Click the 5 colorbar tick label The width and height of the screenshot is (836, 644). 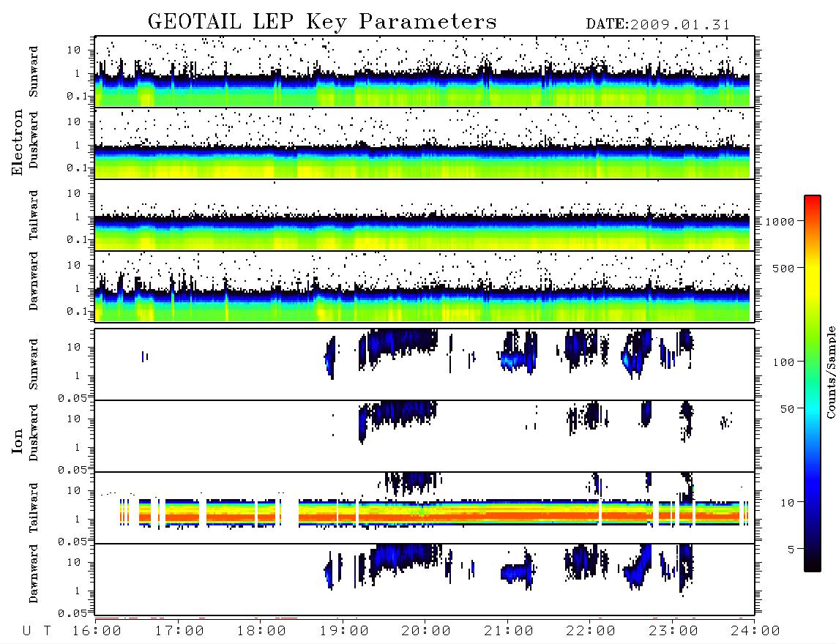[x=791, y=549]
